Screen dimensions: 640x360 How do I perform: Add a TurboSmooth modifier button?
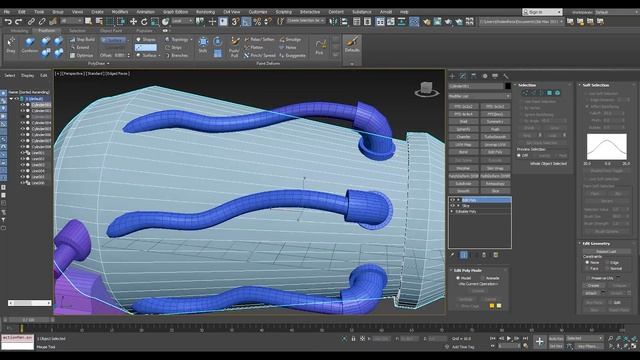tap(495, 137)
